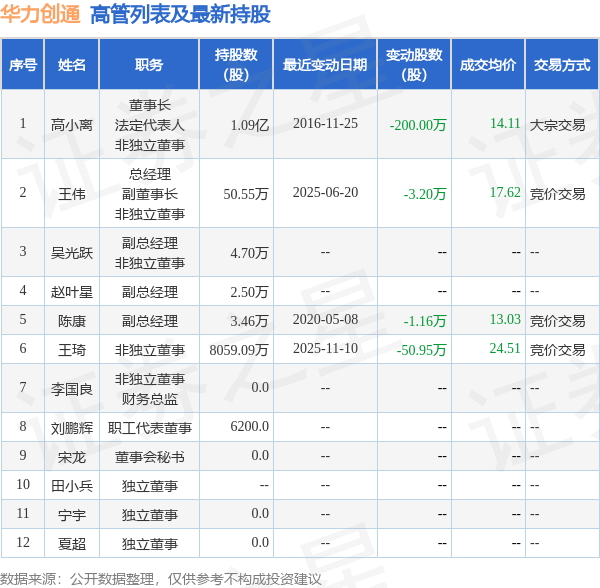This screenshot has height=588, width=600.
Task: Click the 数据来源 footer note
Action: tap(161, 579)
